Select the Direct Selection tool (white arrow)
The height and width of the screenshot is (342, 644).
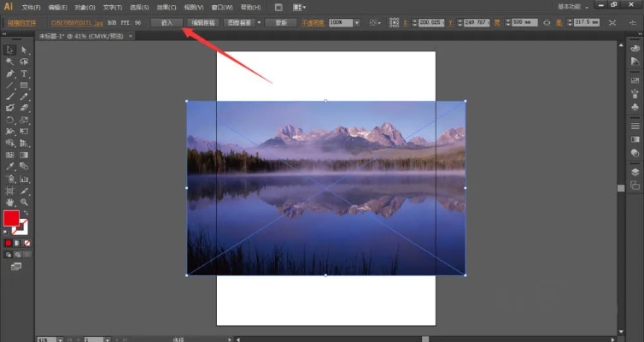(24, 50)
